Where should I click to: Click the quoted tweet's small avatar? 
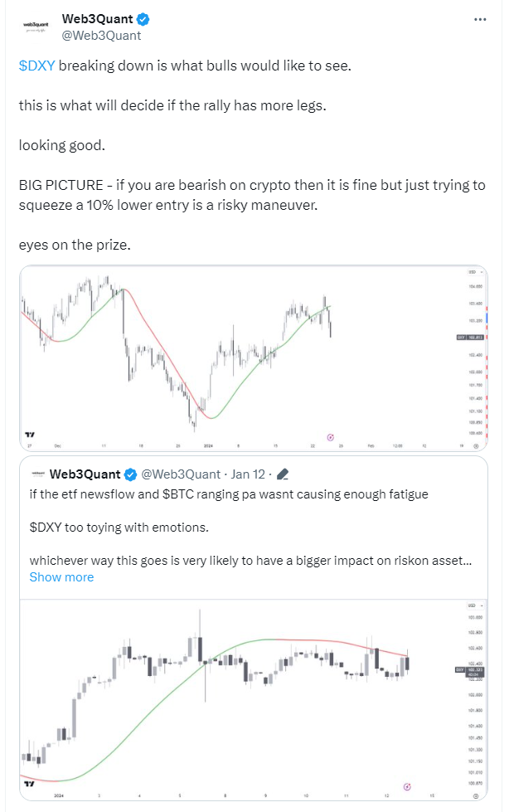pyautogui.click(x=37, y=474)
